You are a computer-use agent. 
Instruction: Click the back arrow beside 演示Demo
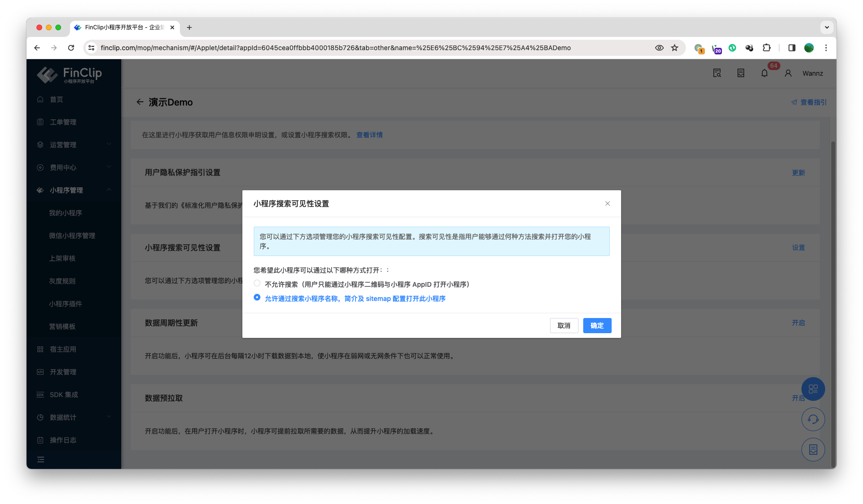pos(140,102)
